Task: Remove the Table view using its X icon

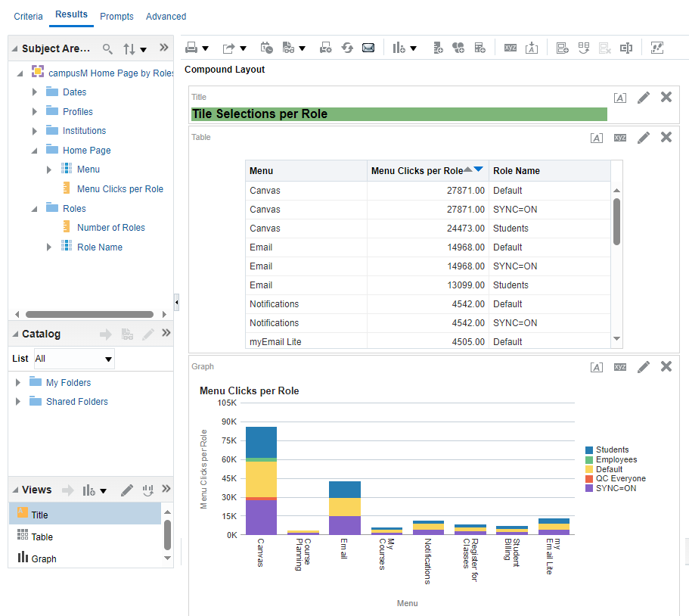Action: [x=666, y=137]
